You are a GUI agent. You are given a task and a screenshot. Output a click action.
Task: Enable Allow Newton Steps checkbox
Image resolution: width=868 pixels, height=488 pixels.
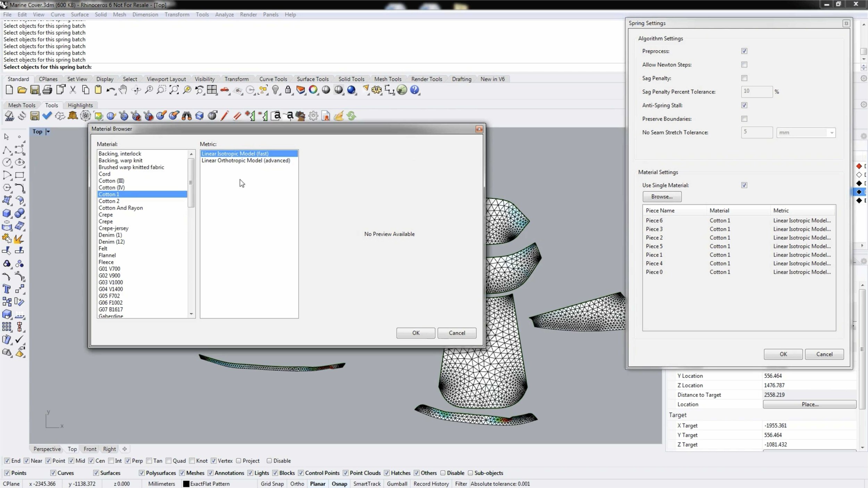pos(744,65)
